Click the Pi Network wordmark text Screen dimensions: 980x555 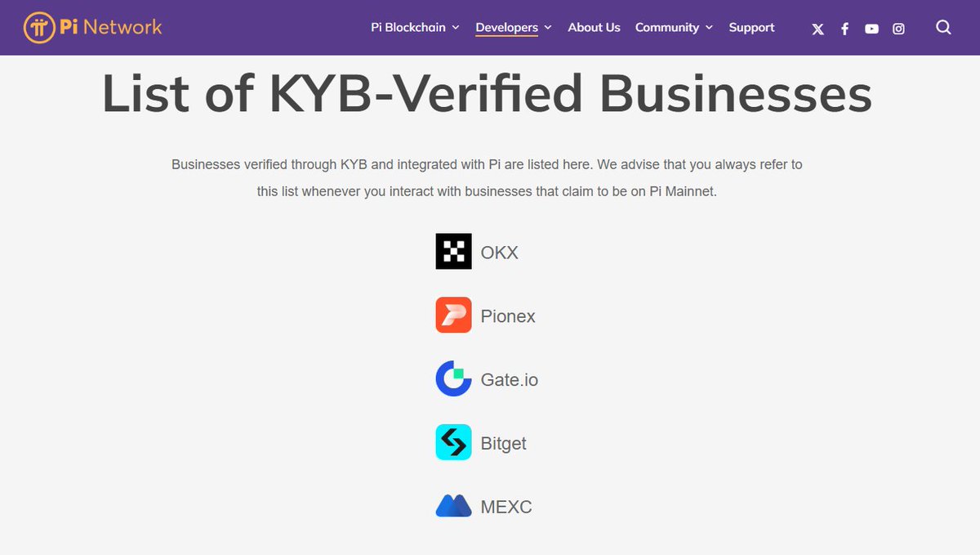pos(110,27)
